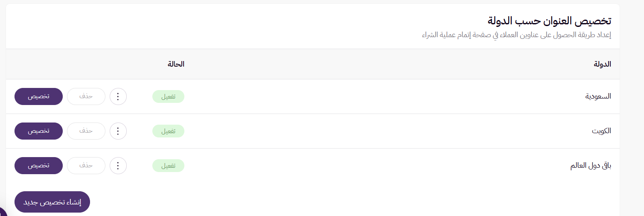
Task: Click تخصيص button for الكويت
Action: 38,131
